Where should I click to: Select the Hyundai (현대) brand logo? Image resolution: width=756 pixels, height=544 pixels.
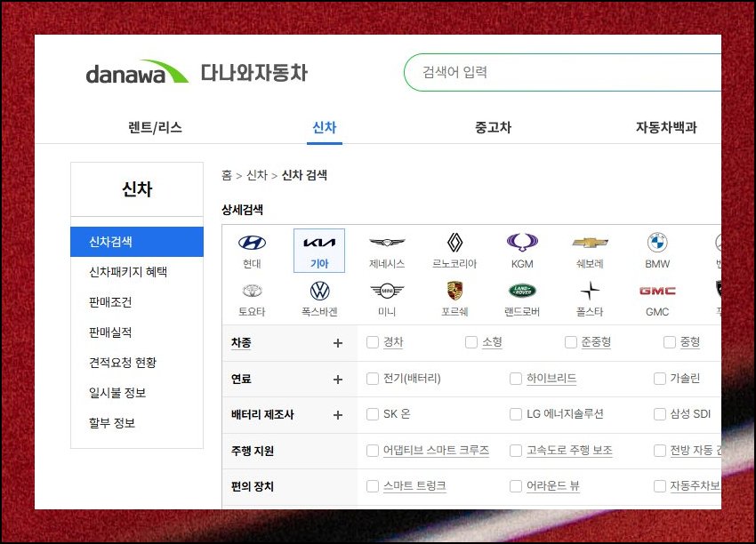tap(252, 243)
